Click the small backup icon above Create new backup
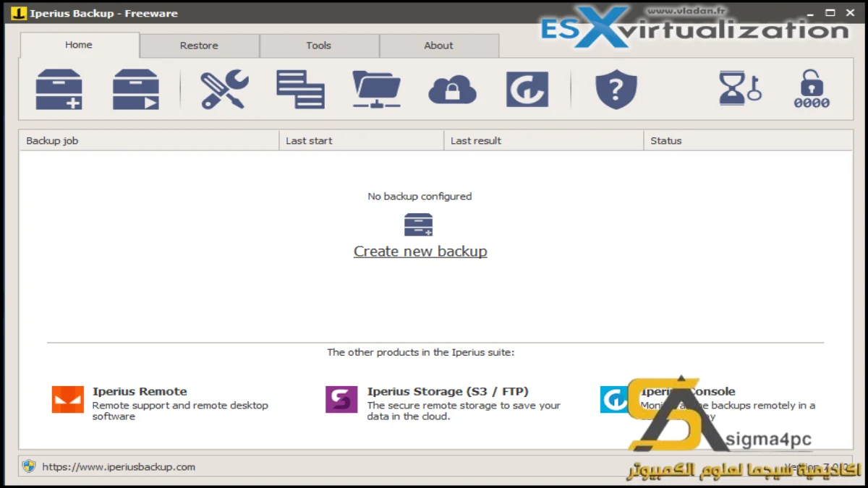Viewport: 868px width, 488px height. coord(419,225)
